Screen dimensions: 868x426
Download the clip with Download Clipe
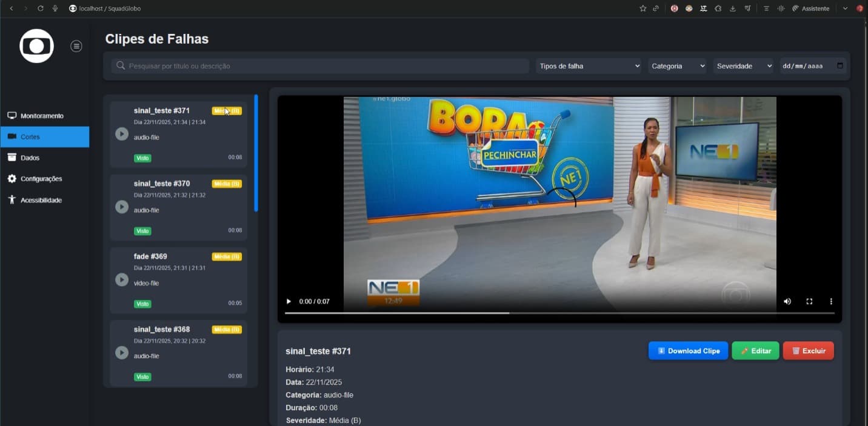pyautogui.click(x=688, y=351)
